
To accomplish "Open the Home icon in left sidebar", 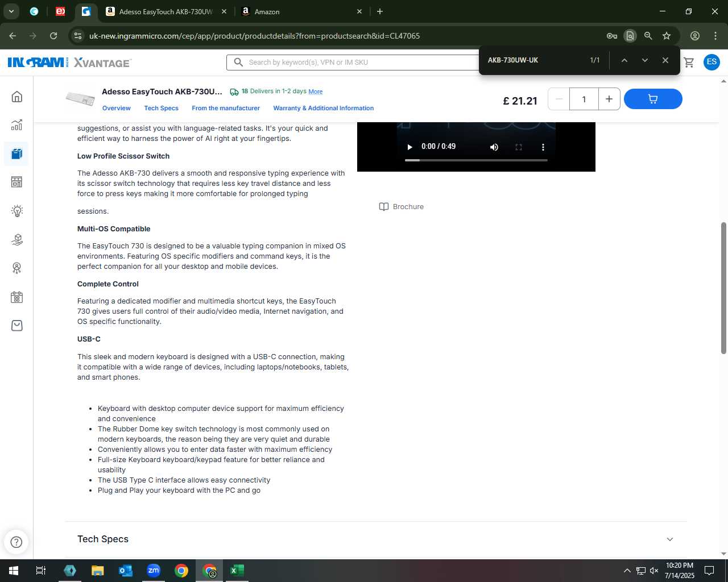I will coord(17,97).
